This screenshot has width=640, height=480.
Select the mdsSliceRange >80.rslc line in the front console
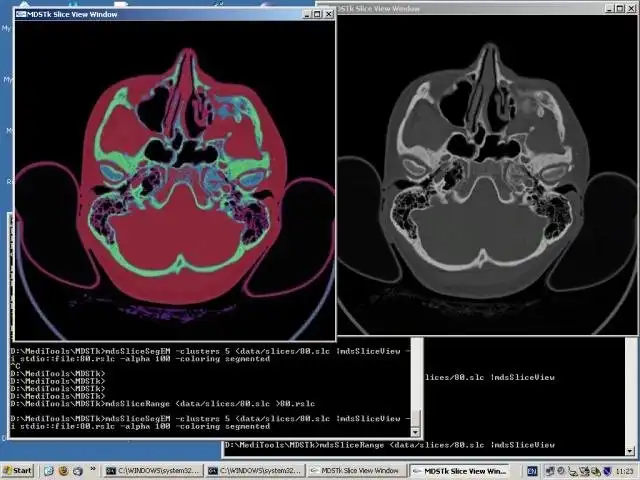tap(163, 404)
